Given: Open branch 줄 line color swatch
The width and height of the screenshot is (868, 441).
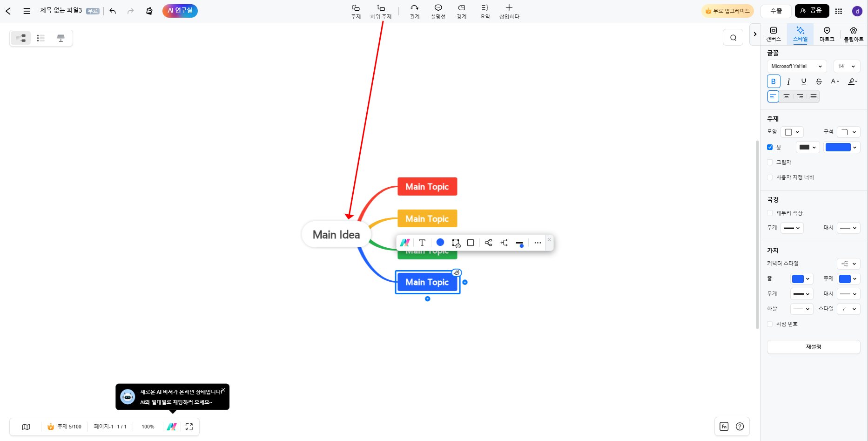Looking at the screenshot, I should click(x=802, y=279).
